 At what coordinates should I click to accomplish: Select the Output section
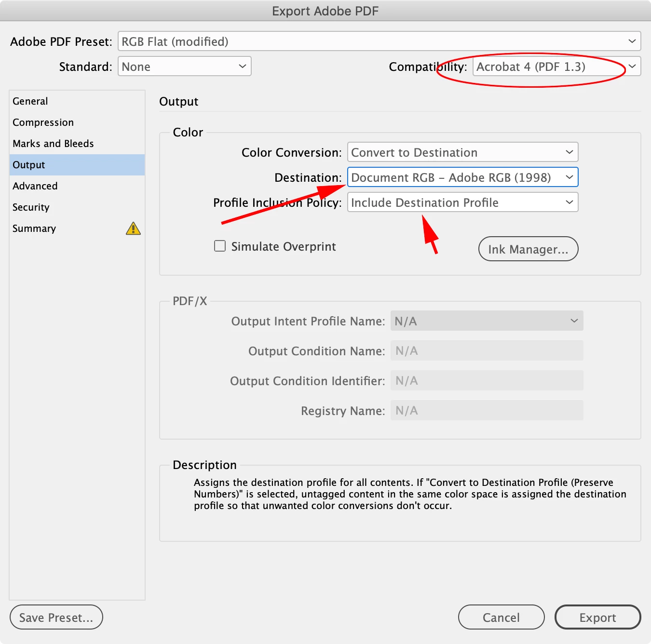(77, 165)
